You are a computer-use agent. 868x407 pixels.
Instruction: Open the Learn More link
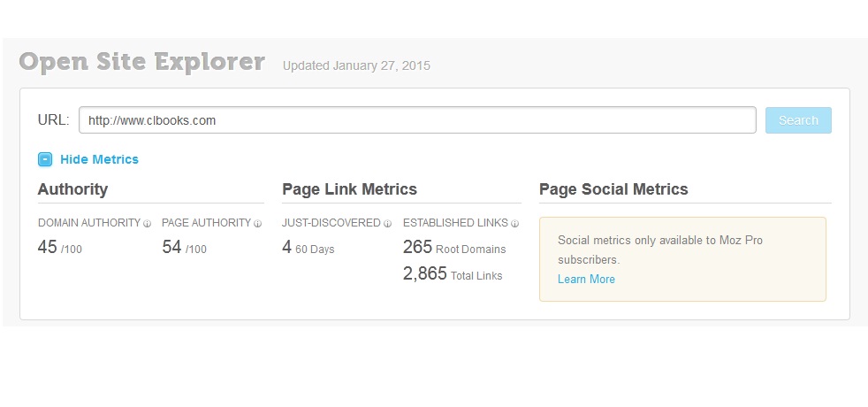coord(586,280)
